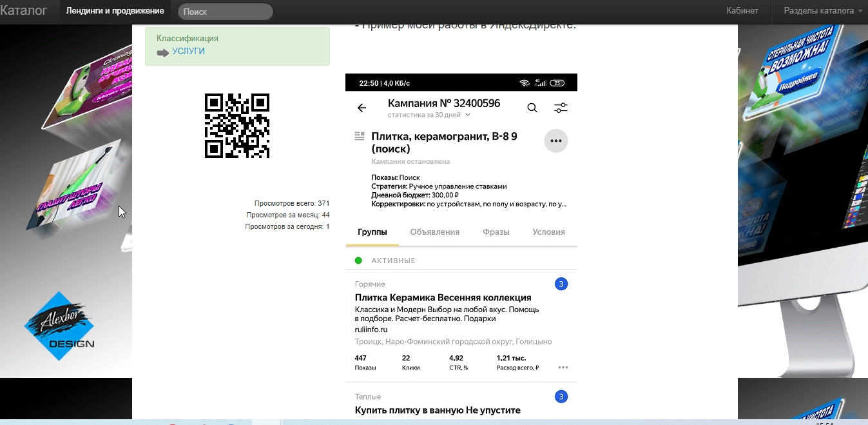
Task: Click green АКТИВНЫЕ status dot
Action: click(358, 261)
